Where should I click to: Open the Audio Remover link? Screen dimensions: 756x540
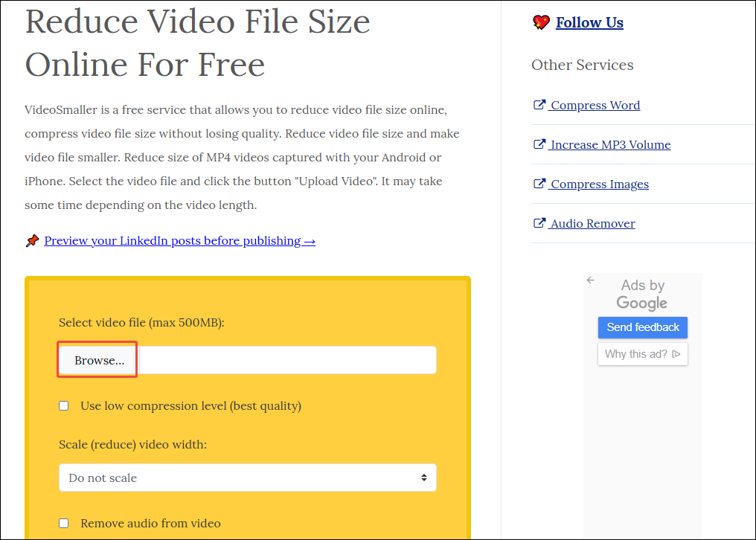[592, 224]
